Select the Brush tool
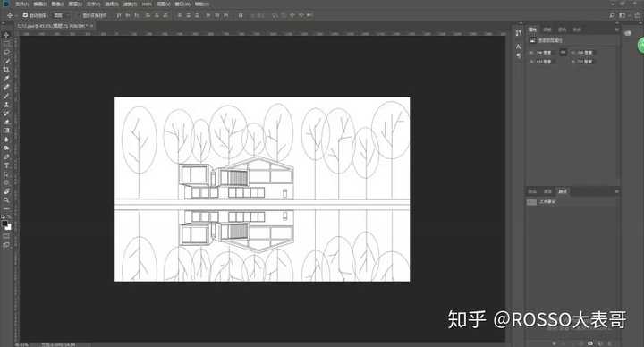 [6, 96]
